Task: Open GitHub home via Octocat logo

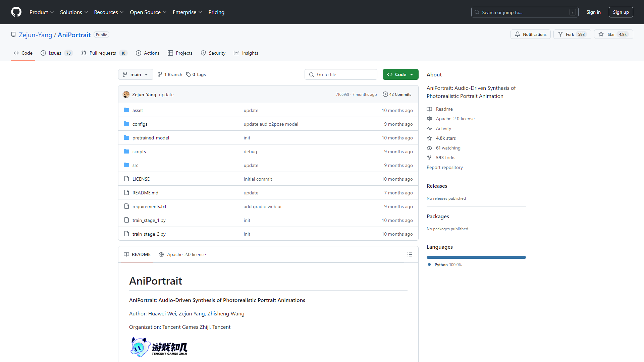Action: click(16, 12)
